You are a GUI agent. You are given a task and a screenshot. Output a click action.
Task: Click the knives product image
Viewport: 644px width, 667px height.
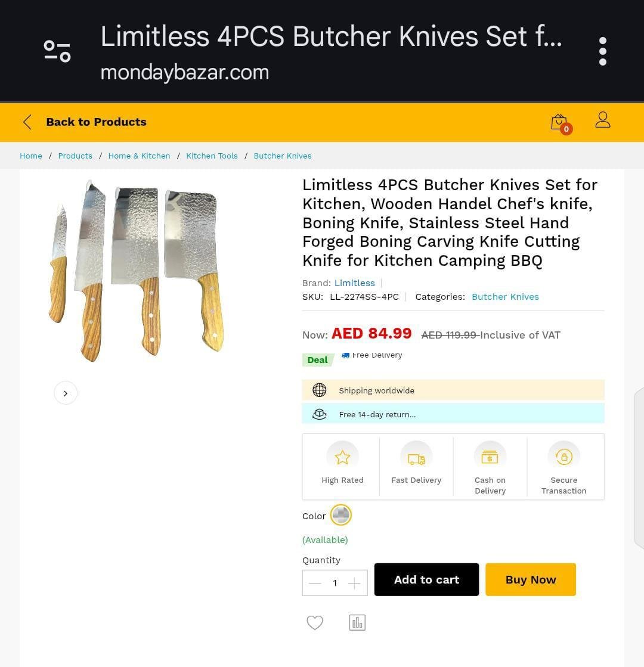(136, 271)
